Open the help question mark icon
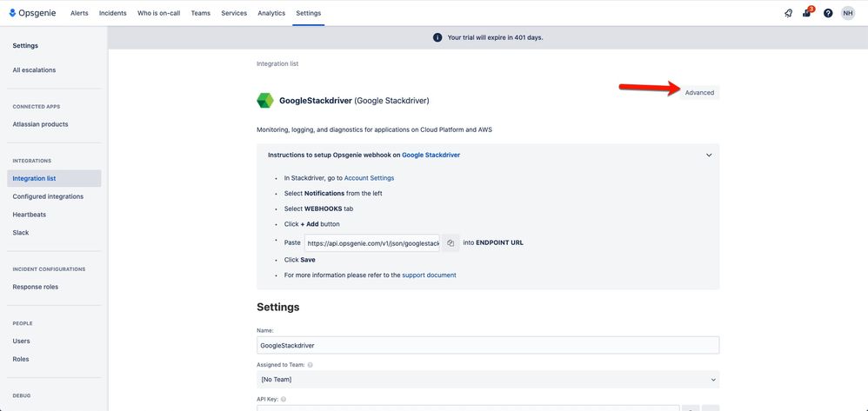The image size is (868, 411). coord(828,13)
